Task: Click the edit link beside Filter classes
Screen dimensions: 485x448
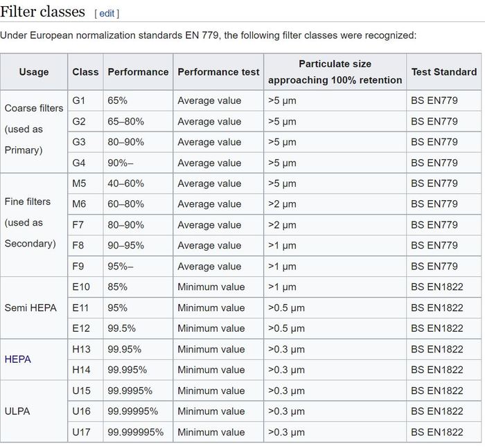Action: 107,13
